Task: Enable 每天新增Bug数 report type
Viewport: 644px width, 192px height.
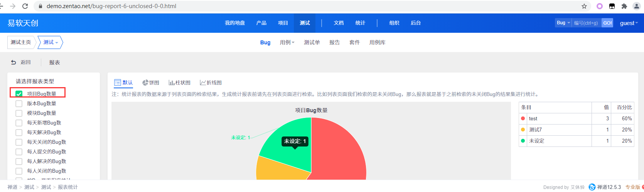Action: point(19,123)
